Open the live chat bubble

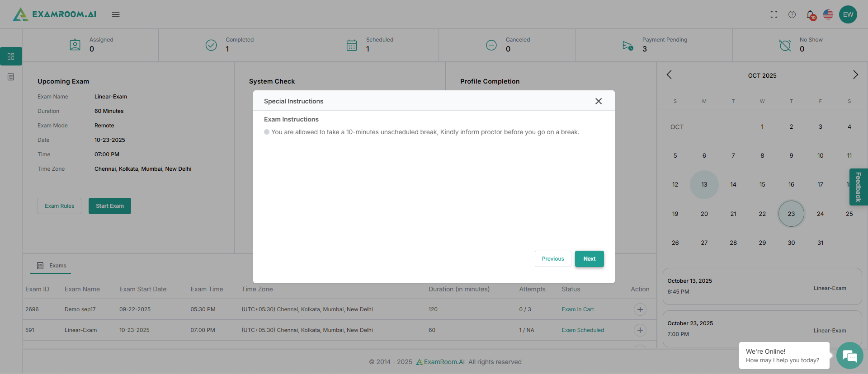click(x=849, y=356)
